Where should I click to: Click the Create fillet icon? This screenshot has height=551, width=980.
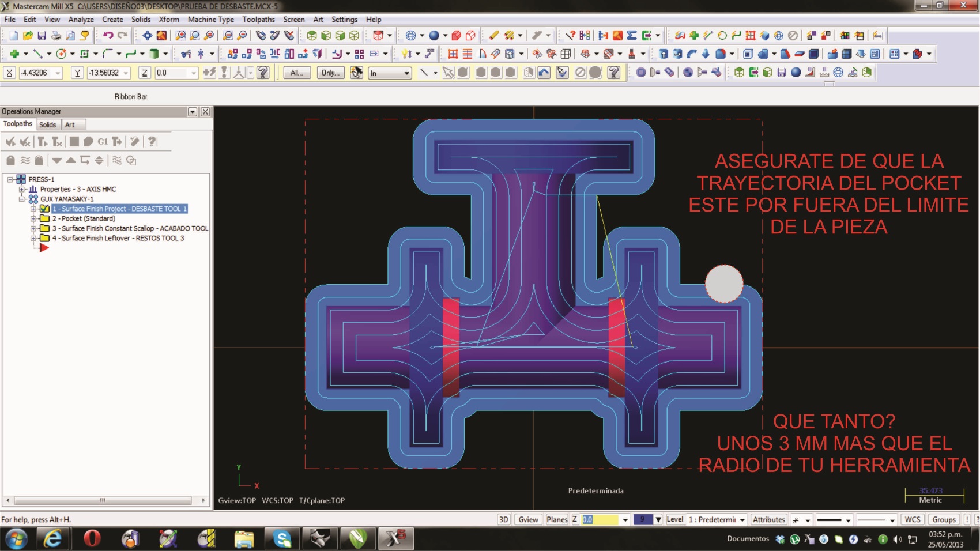pyautogui.click(x=107, y=54)
